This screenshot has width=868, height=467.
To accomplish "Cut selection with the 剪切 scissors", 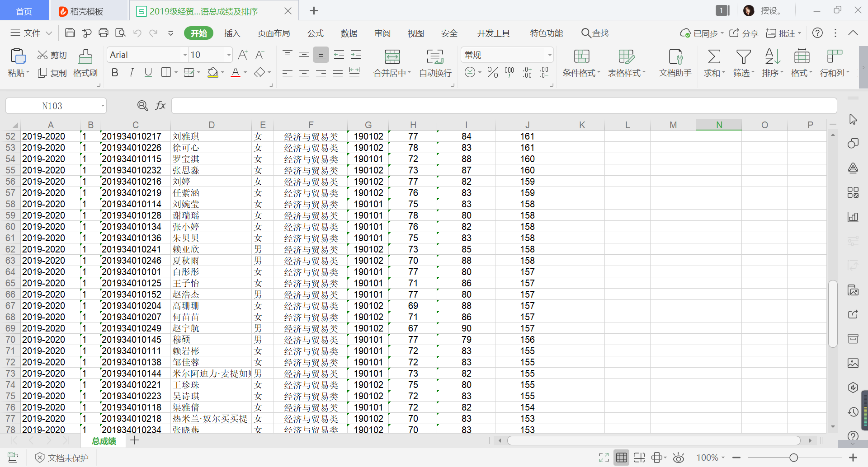I will pos(52,55).
